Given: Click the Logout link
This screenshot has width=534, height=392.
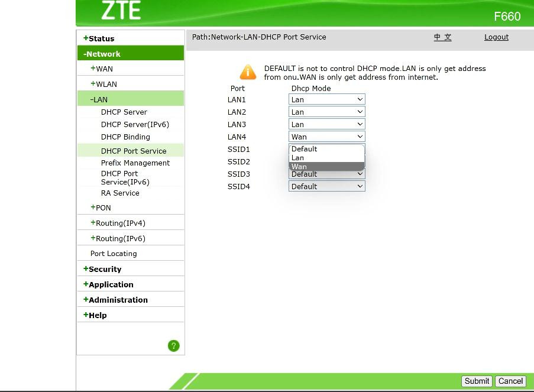Looking at the screenshot, I should tap(496, 37).
